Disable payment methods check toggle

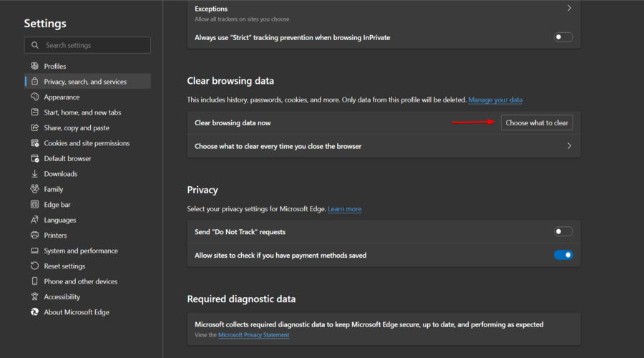point(563,255)
